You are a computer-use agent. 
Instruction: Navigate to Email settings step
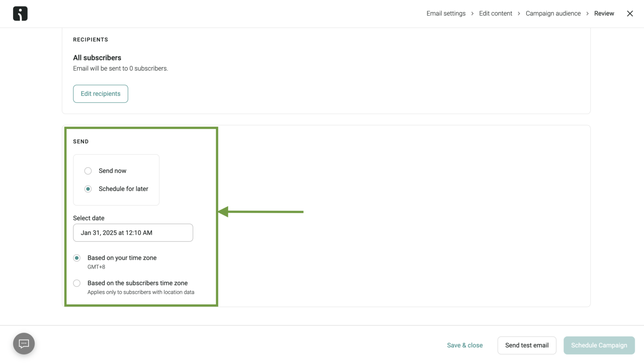pos(446,13)
